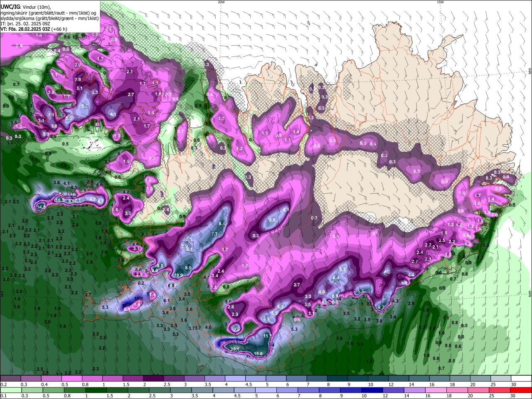Image resolution: width=532 pixels, height=399 pixels.
Task: Select the light pink swatch between 16 and 18, bottom row
Action: pyautogui.click(x=436, y=390)
